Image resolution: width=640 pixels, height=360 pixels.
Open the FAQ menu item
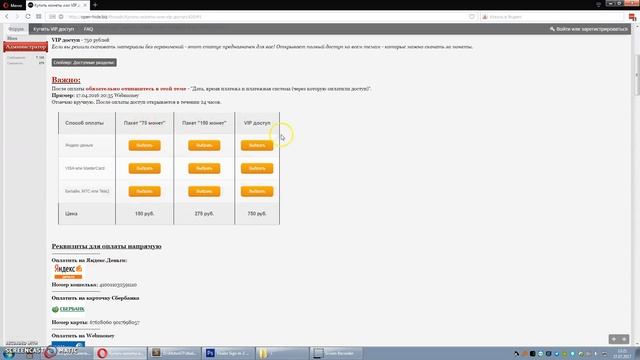click(x=89, y=29)
